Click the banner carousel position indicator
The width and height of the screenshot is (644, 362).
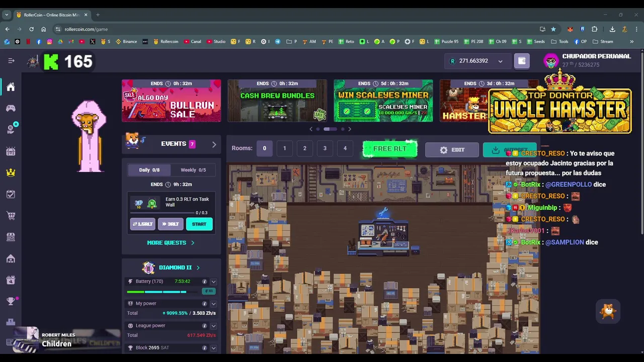point(330,129)
